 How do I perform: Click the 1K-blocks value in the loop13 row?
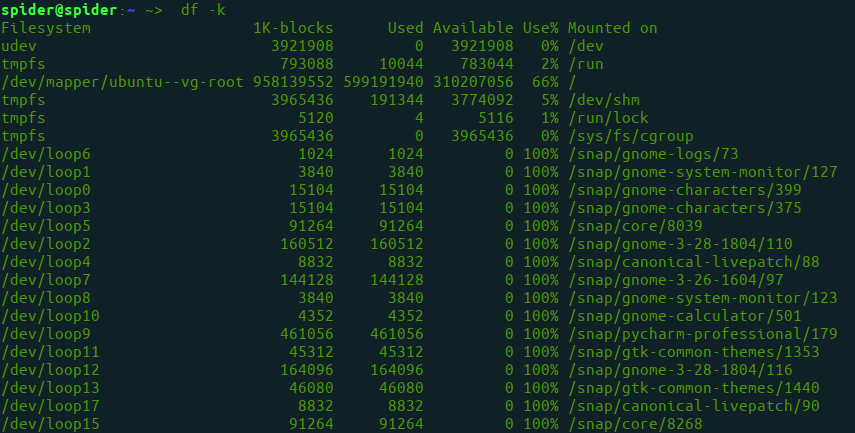(x=311, y=388)
